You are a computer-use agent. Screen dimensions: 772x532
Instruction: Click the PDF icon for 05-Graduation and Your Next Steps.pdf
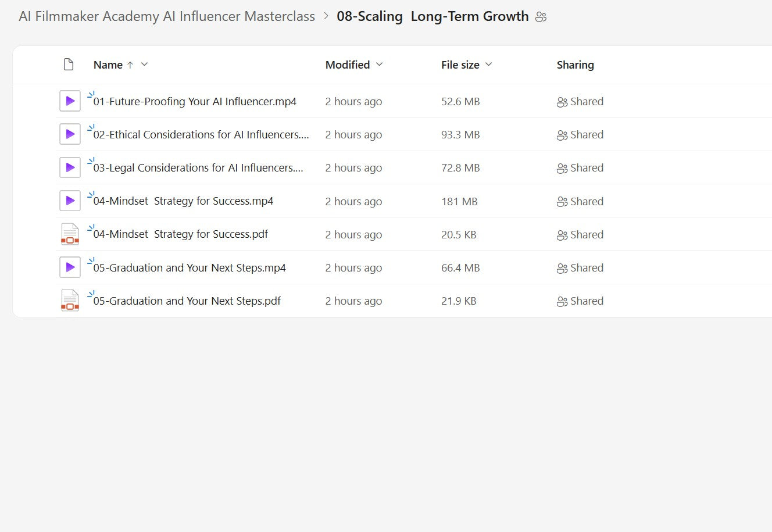click(70, 301)
